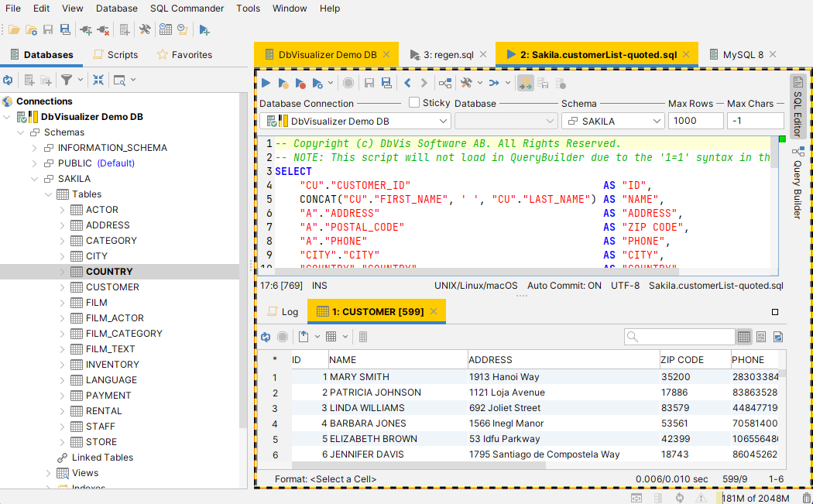Image resolution: width=813 pixels, height=504 pixels.
Task: Toggle the Sticky checkbox
Action: coord(413,103)
